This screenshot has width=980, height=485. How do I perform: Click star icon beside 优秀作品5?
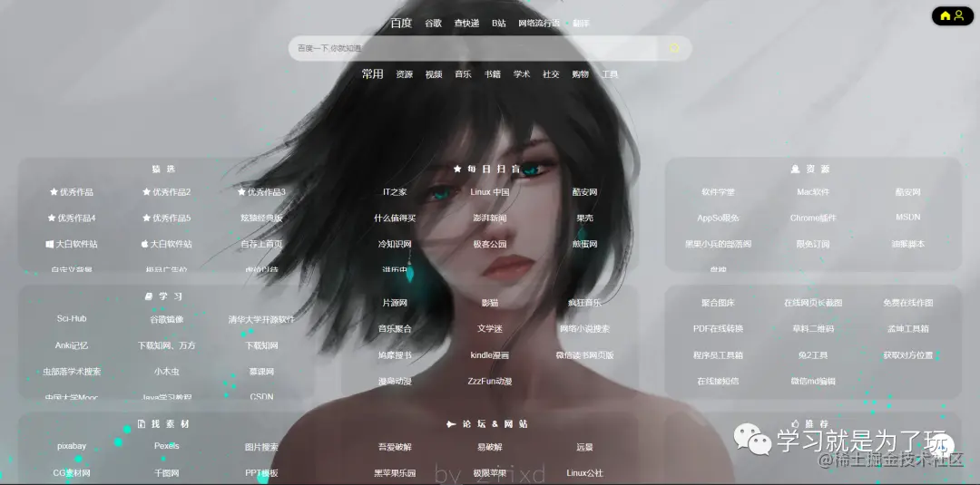click(146, 218)
